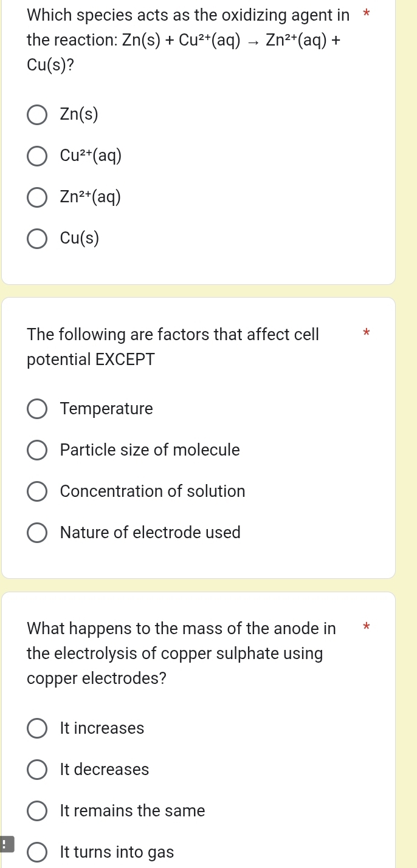Select the Zn²⁺(aq) option
This screenshot has height=868, width=417.
[37, 197]
